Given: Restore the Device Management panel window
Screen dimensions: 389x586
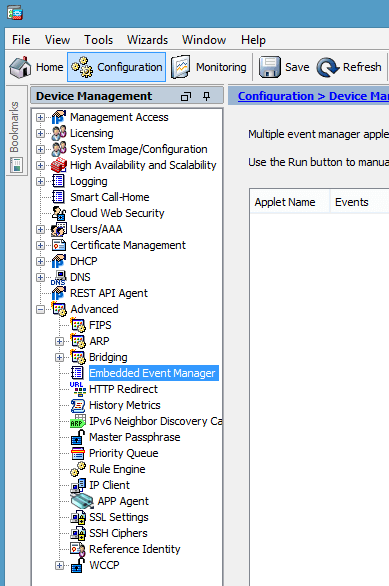Looking at the screenshot, I should click(186, 96).
